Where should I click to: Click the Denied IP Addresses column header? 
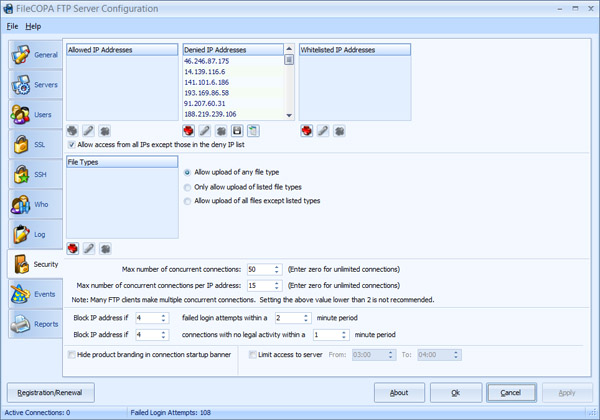click(233, 50)
